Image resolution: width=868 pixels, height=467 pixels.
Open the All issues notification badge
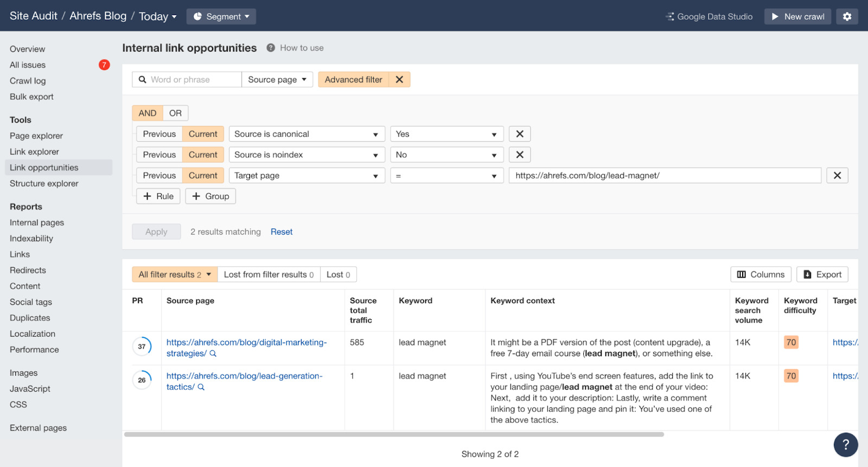click(x=104, y=65)
